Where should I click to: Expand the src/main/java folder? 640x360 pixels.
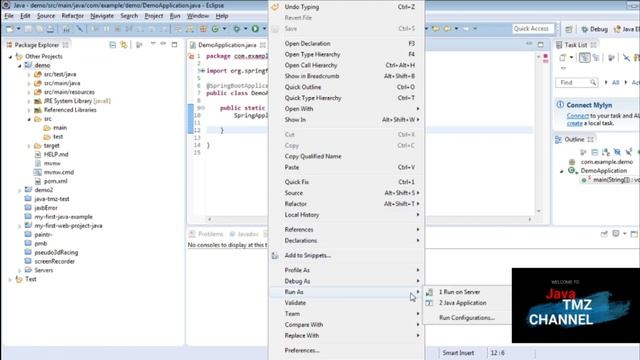[x=29, y=83]
